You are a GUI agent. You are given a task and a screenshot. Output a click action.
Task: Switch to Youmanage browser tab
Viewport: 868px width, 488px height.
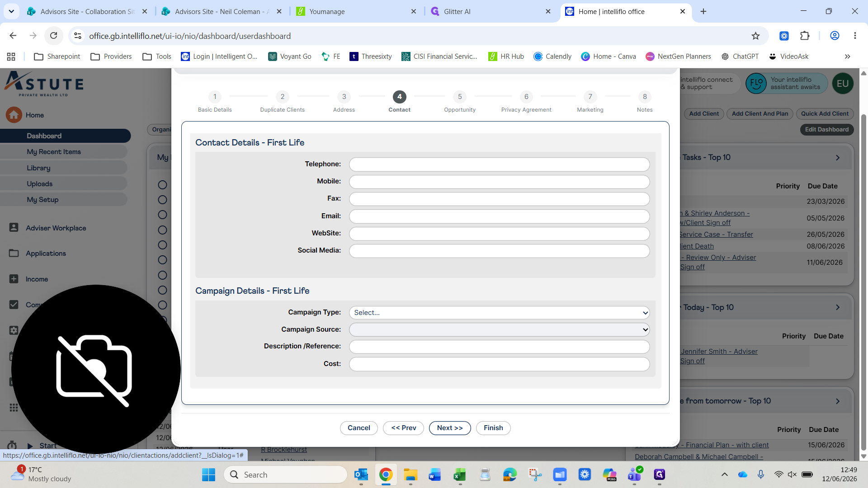coord(356,11)
